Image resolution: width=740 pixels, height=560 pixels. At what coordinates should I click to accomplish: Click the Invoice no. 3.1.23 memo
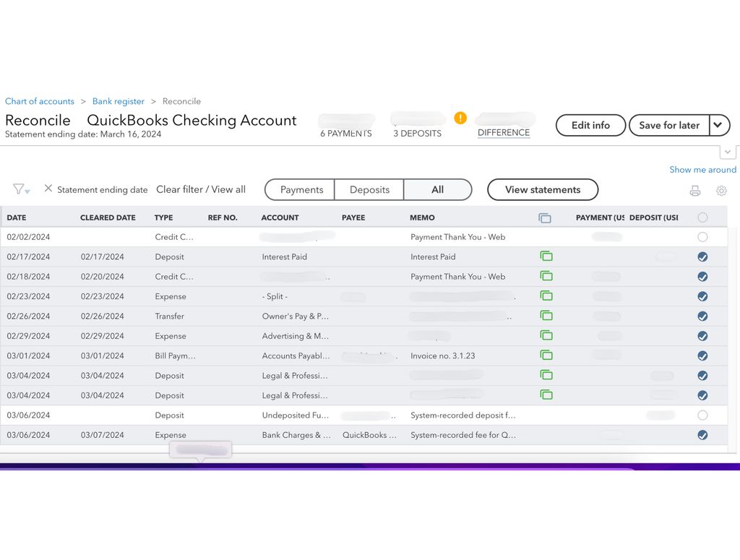pos(443,356)
